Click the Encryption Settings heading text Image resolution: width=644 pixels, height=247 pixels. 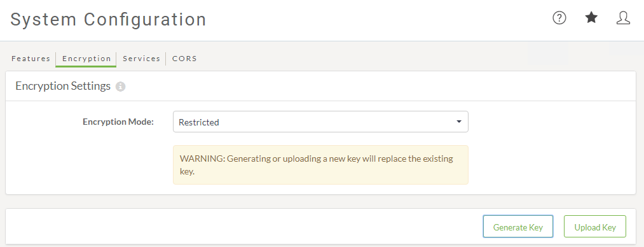coord(63,86)
